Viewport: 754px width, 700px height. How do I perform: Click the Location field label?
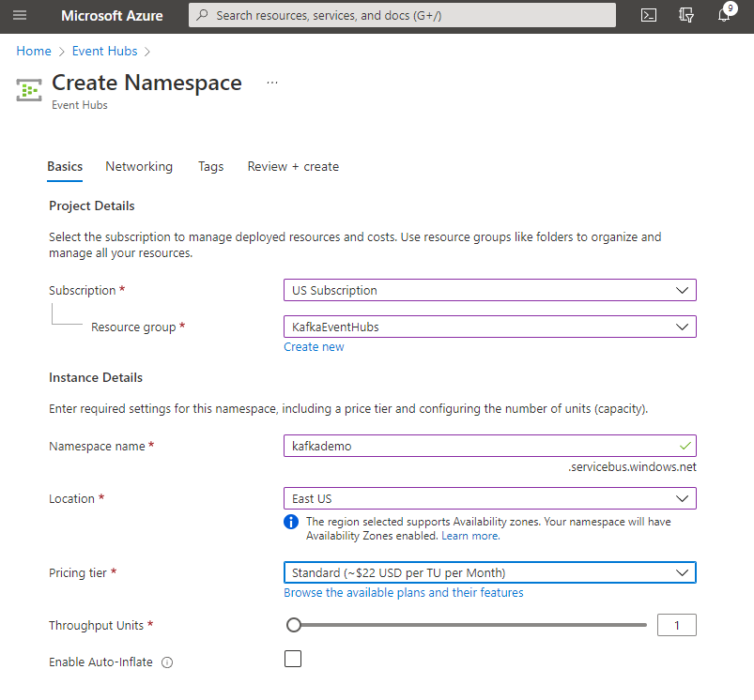tap(71, 498)
